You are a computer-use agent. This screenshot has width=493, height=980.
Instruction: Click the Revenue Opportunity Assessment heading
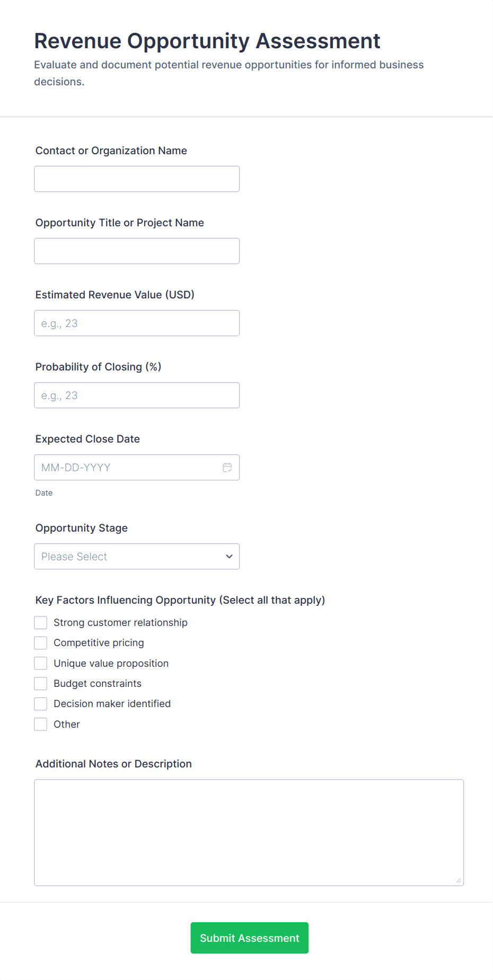207,41
